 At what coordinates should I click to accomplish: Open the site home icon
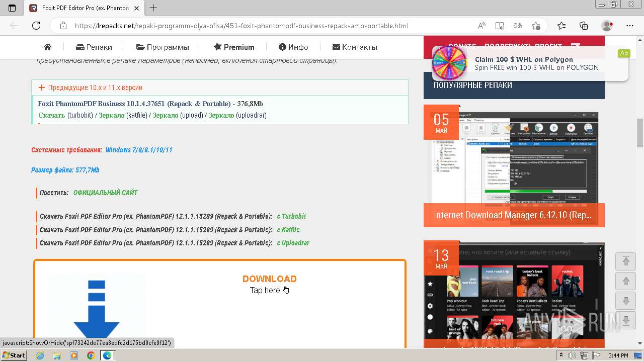pyautogui.click(x=48, y=47)
